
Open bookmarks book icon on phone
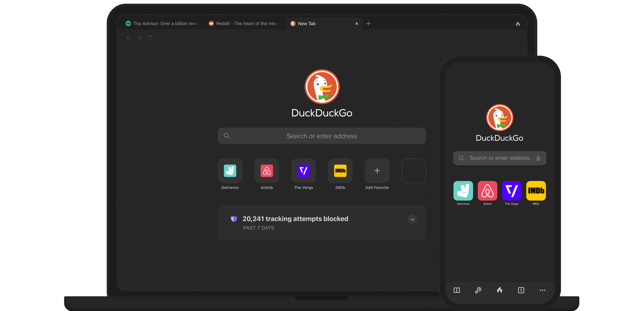457,290
